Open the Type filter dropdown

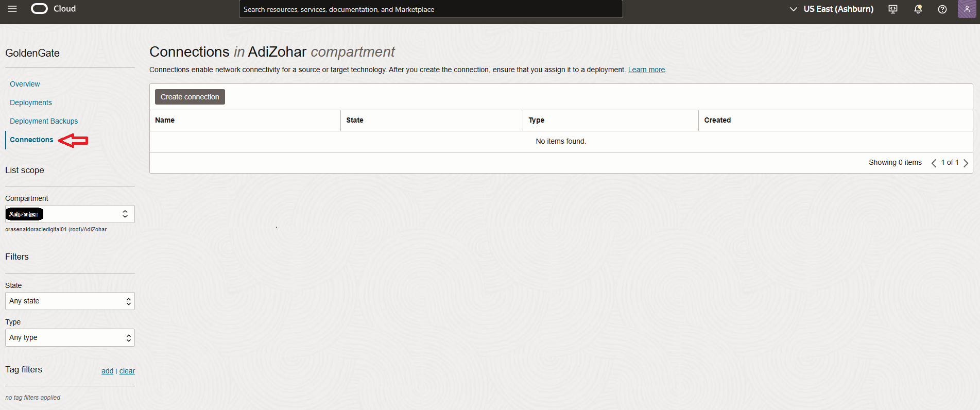click(x=70, y=338)
